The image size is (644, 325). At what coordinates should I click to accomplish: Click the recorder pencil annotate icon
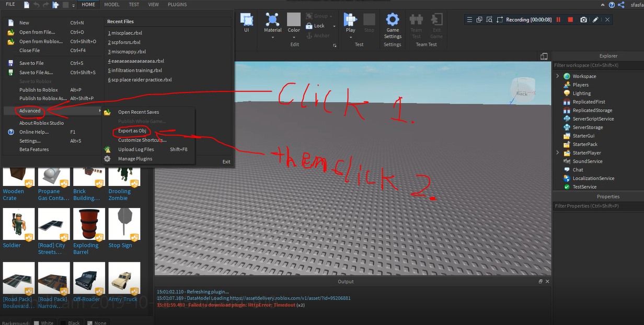(595, 19)
